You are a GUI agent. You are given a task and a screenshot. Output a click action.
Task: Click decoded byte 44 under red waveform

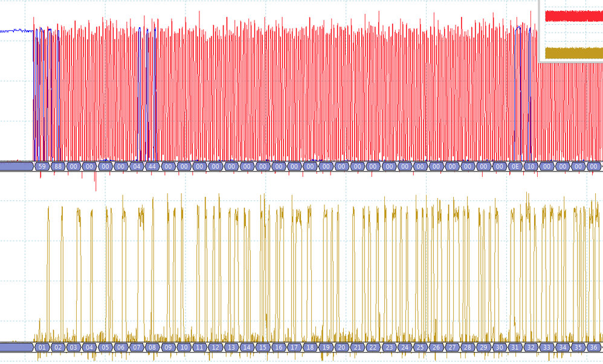coord(152,167)
